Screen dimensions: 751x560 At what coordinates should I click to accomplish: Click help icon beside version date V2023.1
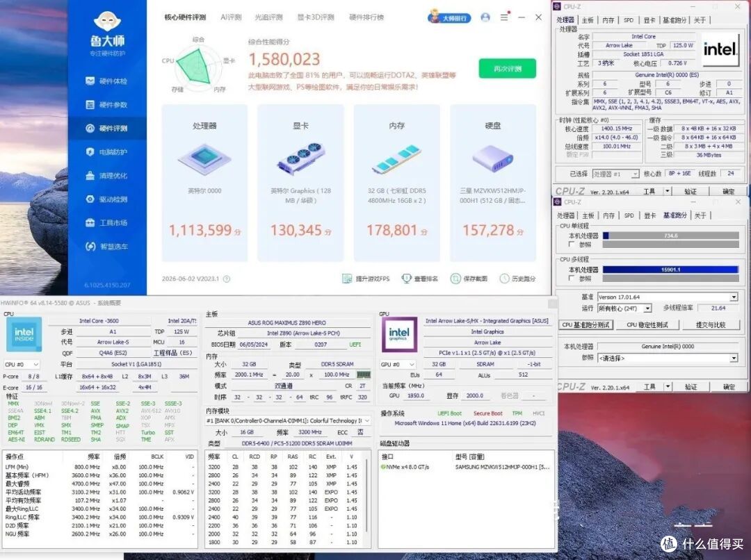click(227, 279)
